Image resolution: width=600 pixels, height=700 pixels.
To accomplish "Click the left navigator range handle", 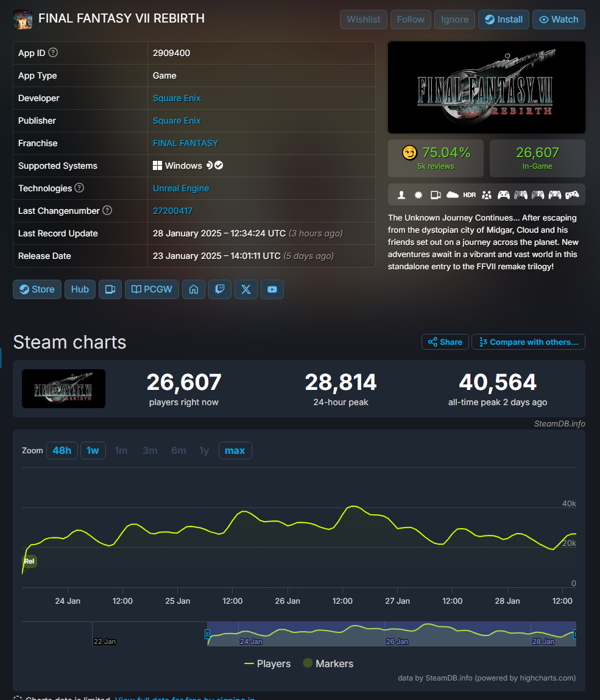I will (x=207, y=634).
